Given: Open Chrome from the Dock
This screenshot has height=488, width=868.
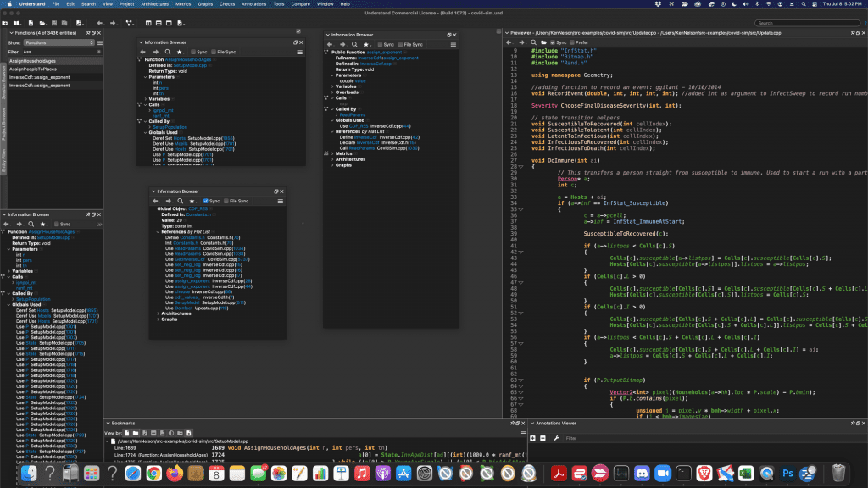Looking at the screenshot, I should pyautogui.click(x=154, y=473).
